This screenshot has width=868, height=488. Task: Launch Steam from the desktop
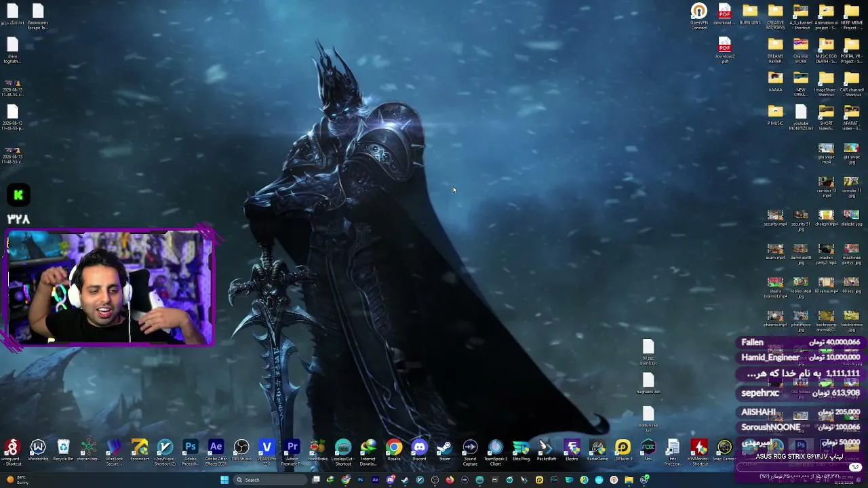[x=445, y=451]
